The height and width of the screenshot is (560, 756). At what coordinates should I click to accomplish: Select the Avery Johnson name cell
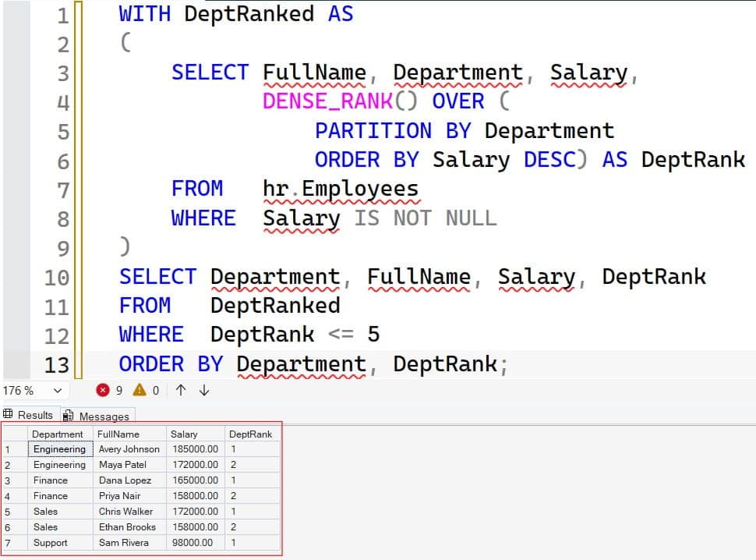pos(129,449)
